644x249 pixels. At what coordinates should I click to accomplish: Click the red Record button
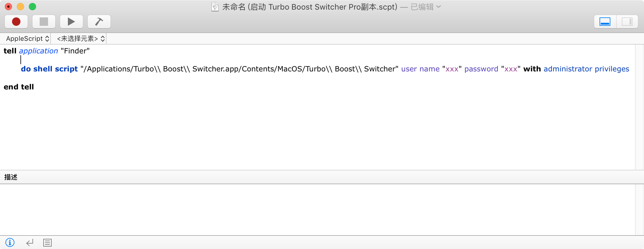(16, 22)
